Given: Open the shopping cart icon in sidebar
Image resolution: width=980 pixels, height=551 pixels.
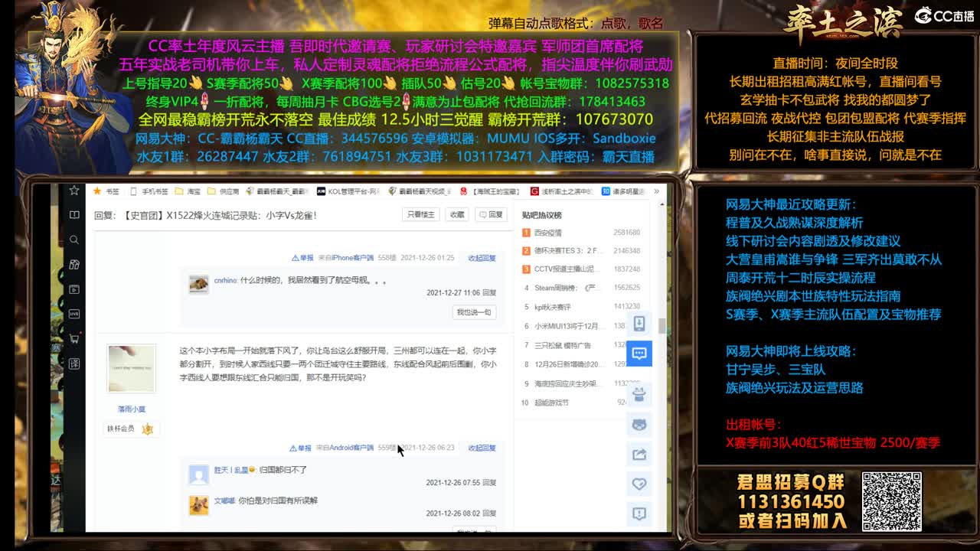Looking at the screenshot, I should coord(74,338).
